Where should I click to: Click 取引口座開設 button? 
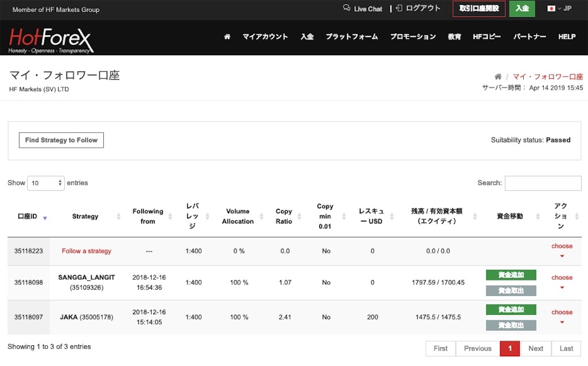click(x=479, y=9)
